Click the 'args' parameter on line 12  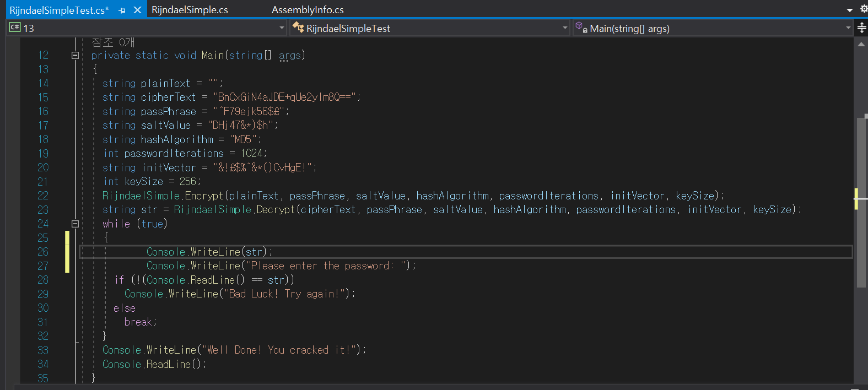(290, 55)
